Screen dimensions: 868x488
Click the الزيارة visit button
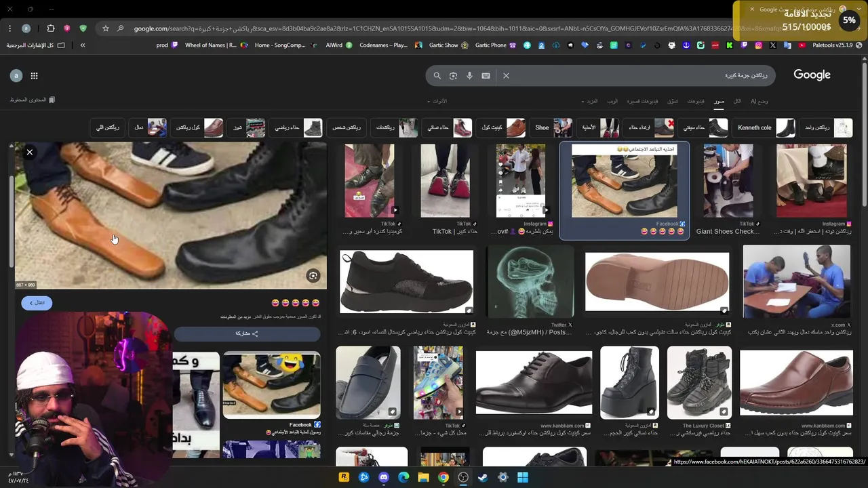37,303
